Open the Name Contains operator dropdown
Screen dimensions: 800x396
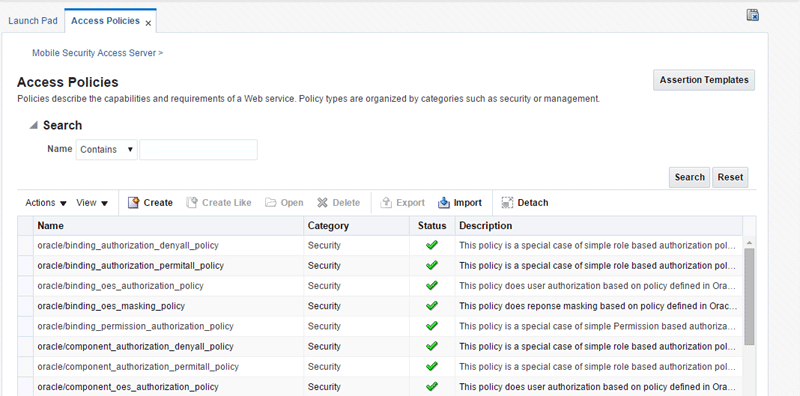(x=107, y=150)
